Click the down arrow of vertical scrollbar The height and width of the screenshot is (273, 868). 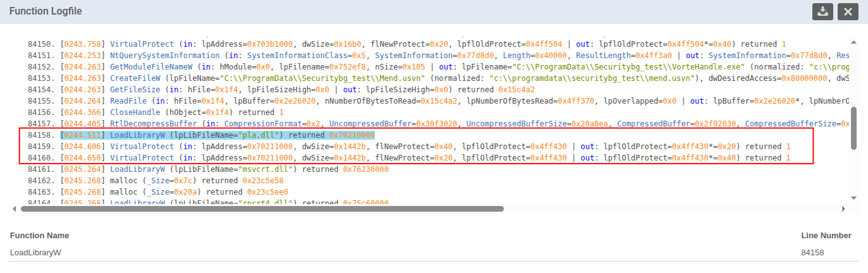coord(854,198)
